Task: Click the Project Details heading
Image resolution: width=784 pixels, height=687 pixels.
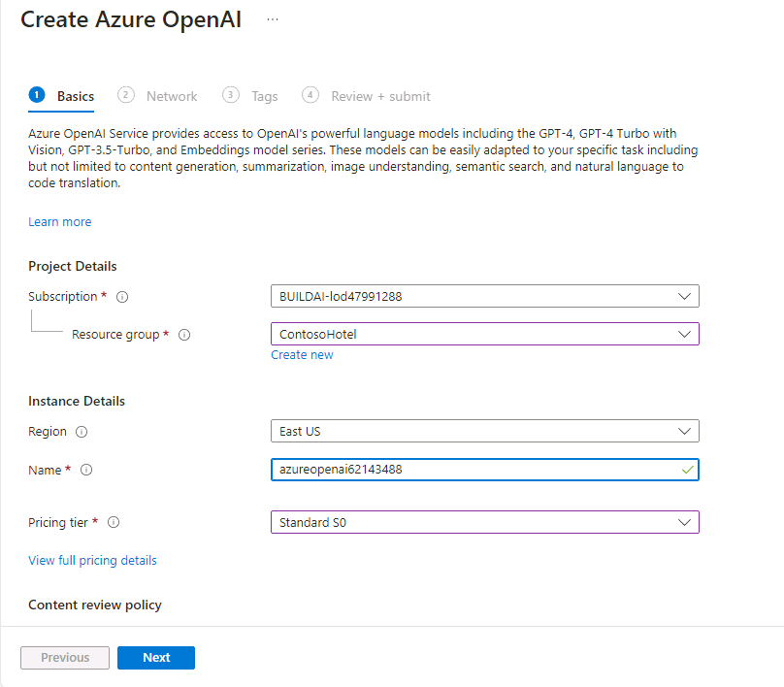Action: coord(73,267)
